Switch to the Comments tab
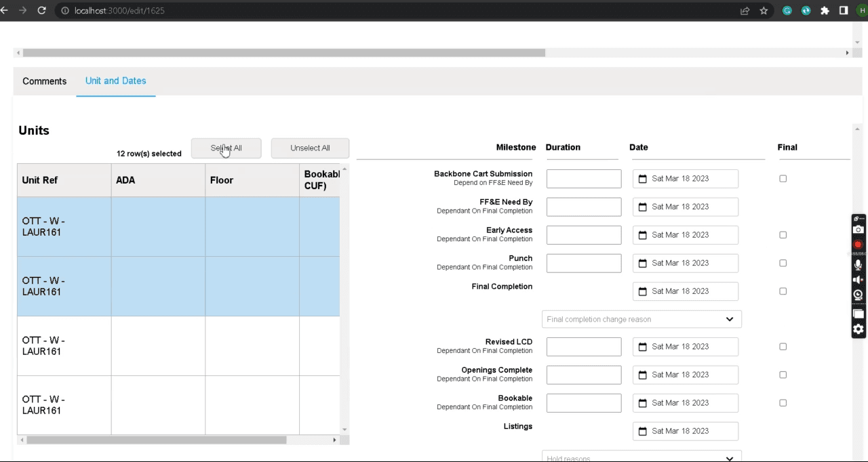This screenshot has height=462, width=868. point(45,81)
